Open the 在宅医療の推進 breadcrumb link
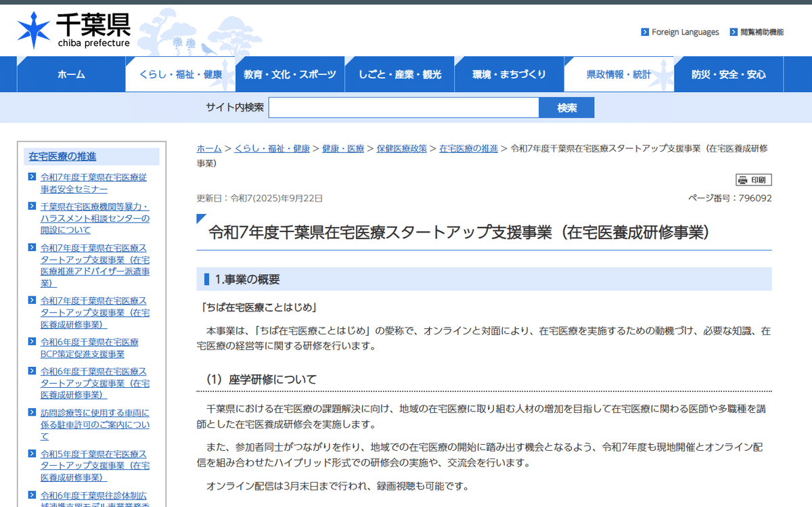Viewport: 812px width, 507px height. point(469,148)
